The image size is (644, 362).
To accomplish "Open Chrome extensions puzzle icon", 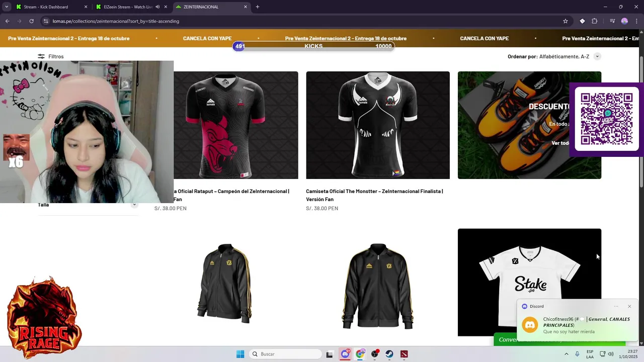I will click(595, 21).
